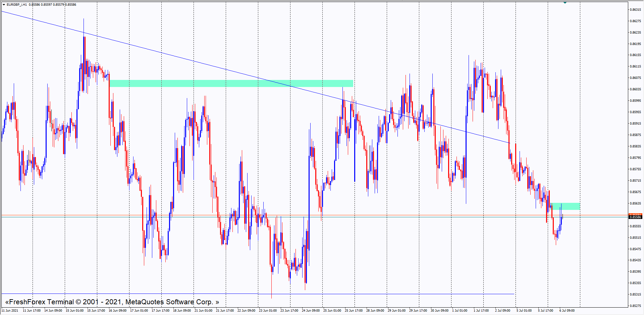This screenshot has height=315, width=644.
Task: Select the long green rectangle zone
Action: point(231,83)
